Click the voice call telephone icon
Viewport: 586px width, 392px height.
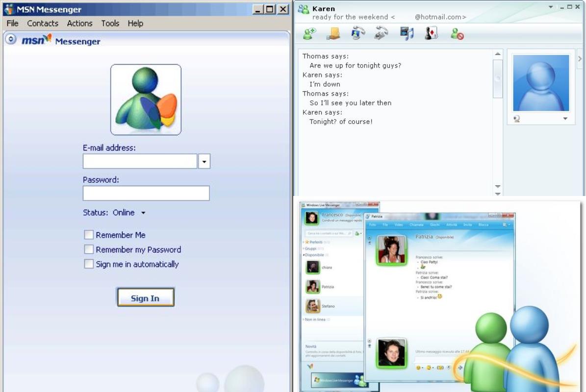point(381,33)
